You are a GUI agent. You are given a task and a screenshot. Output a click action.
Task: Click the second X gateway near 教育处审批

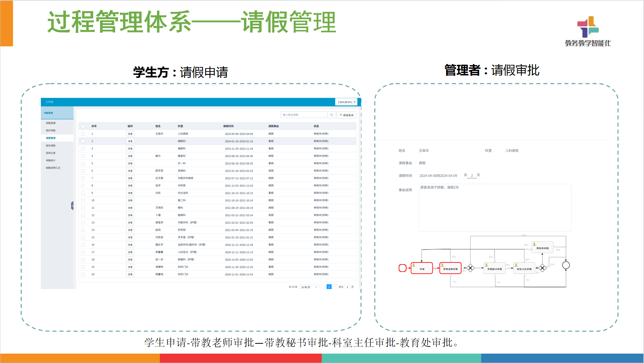(x=542, y=268)
